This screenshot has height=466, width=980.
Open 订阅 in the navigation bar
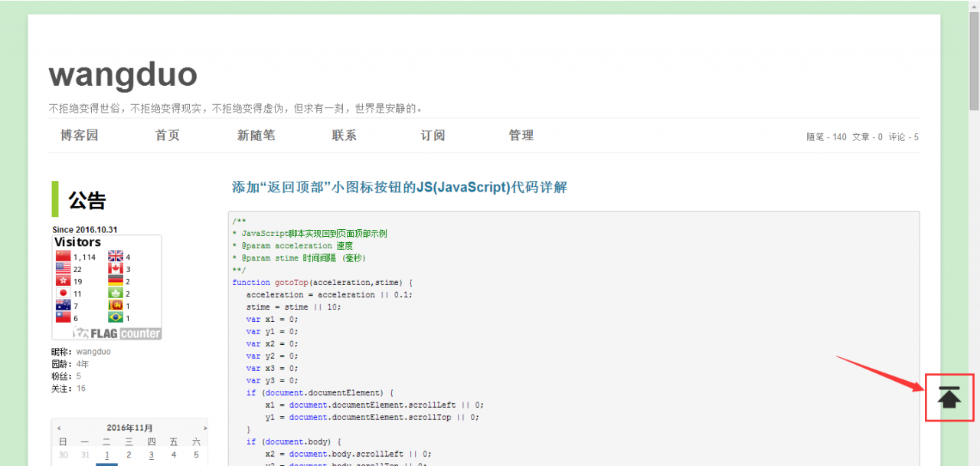click(x=433, y=136)
